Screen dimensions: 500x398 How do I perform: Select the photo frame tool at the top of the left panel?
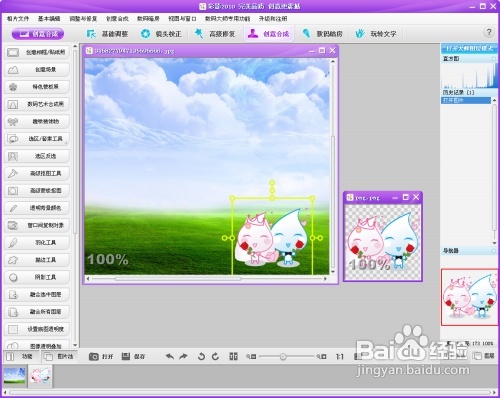(x=37, y=52)
